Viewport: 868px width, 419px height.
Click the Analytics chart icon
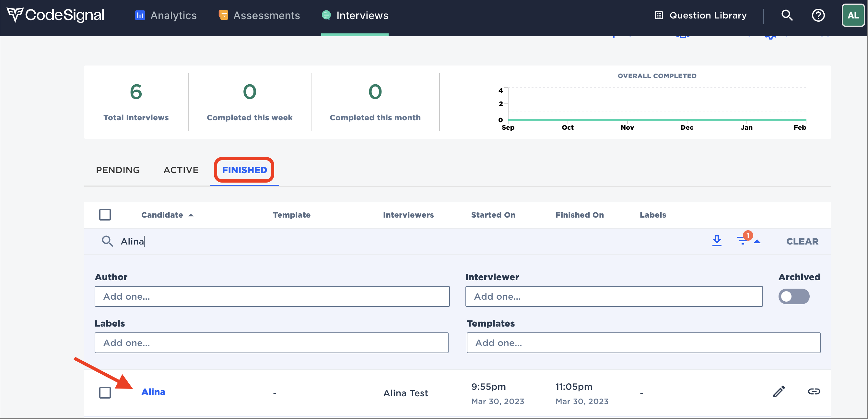point(140,15)
